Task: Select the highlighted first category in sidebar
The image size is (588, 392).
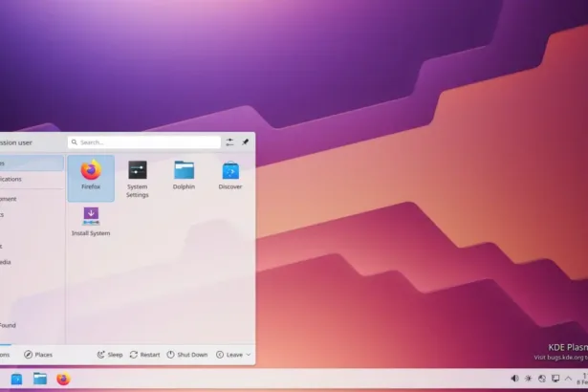Action: [32, 163]
